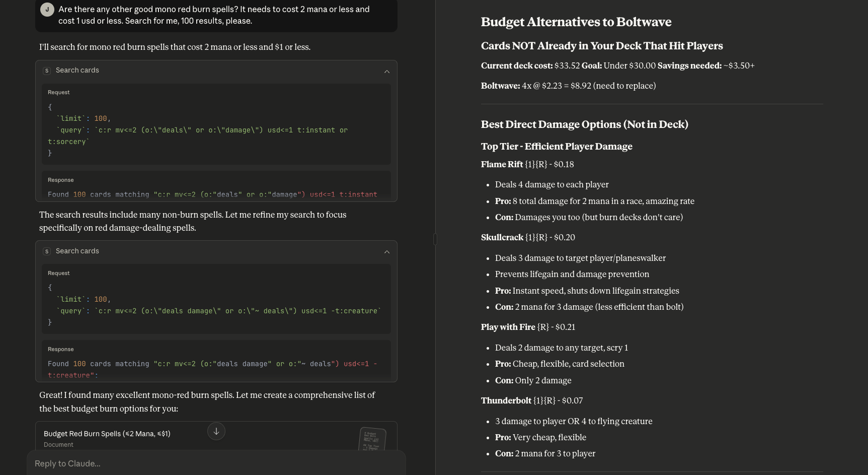Screen dimensions: 868x475
Task: Collapse the second Search cards tool call
Action: [386, 252]
